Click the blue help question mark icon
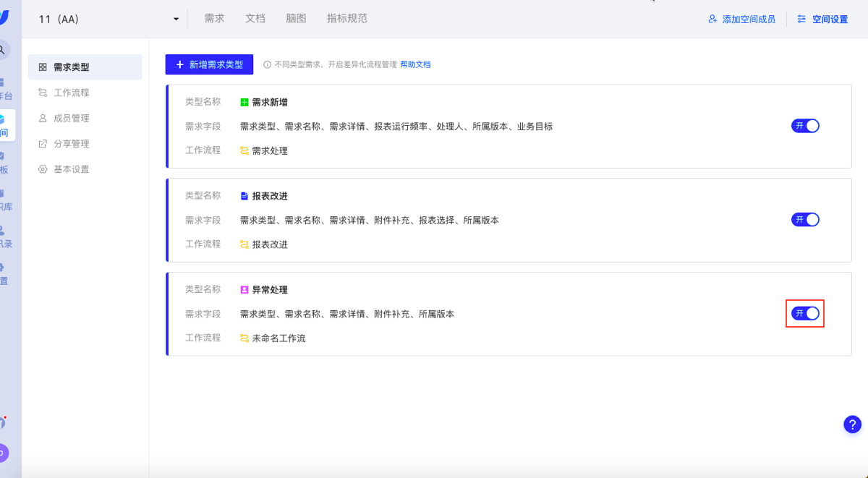 pyautogui.click(x=852, y=424)
